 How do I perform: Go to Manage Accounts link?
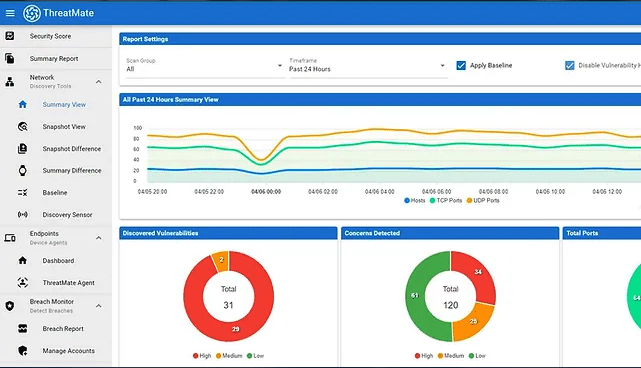(x=69, y=351)
